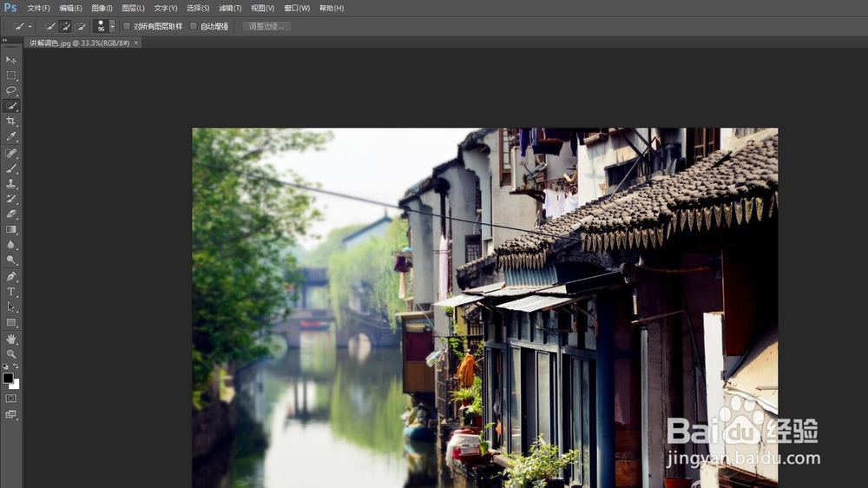Image resolution: width=868 pixels, height=488 pixels.
Task: Open the 帮助(H) menu
Action: tap(332, 9)
